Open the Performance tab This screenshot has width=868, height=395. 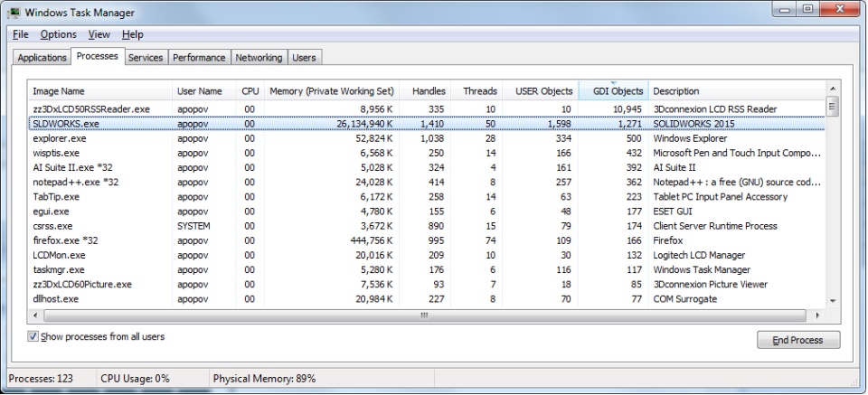pos(199,58)
